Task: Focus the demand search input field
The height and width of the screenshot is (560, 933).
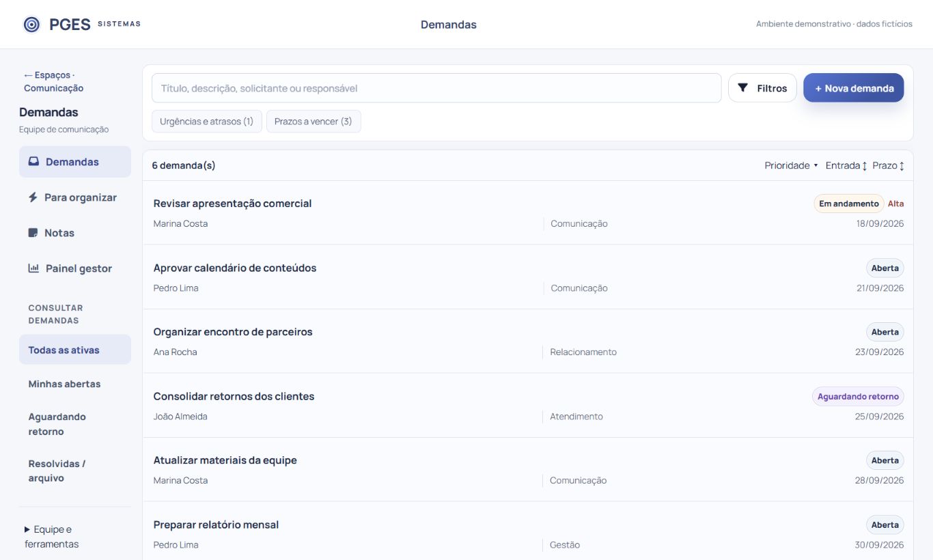Action: click(436, 88)
